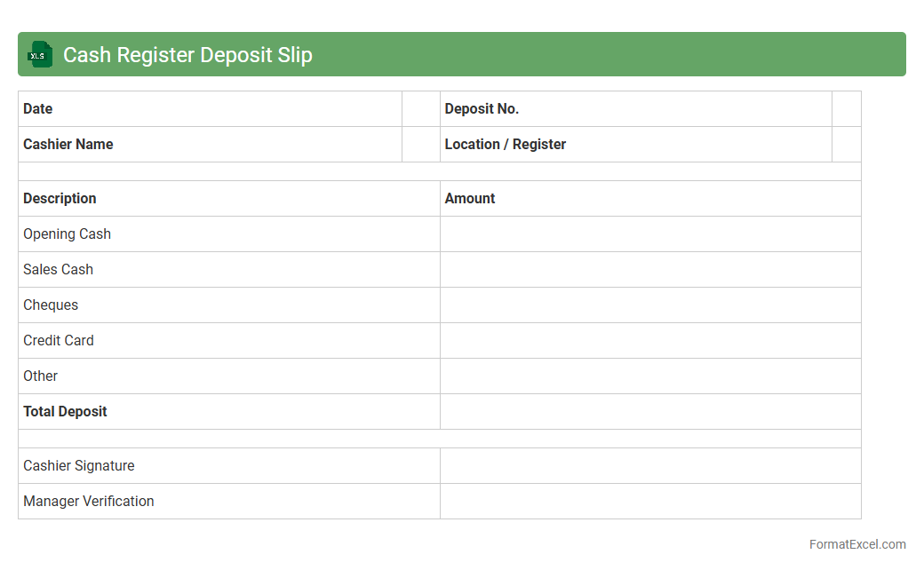Click the green XLS file icon
924x570 pixels.
[39, 55]
